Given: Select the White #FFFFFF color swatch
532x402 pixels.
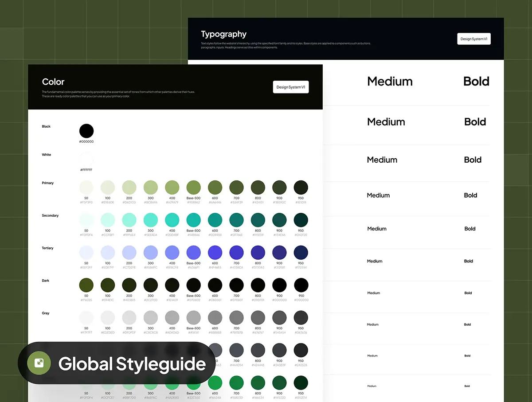Looking at the screenshot, I should pyautogui.click(x=86, y=159).
